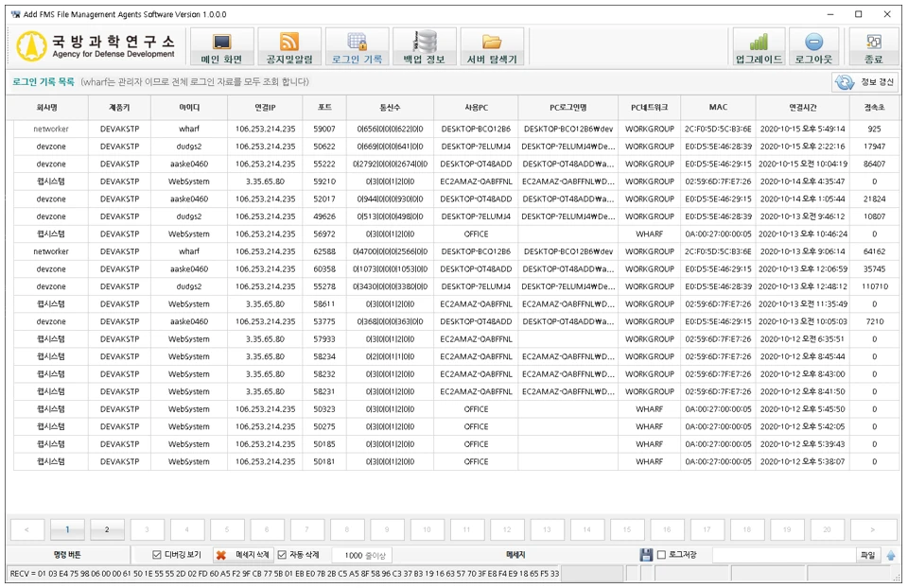Click the port 50323 cell
Screen dimensions: 908x588
point(324,409)
